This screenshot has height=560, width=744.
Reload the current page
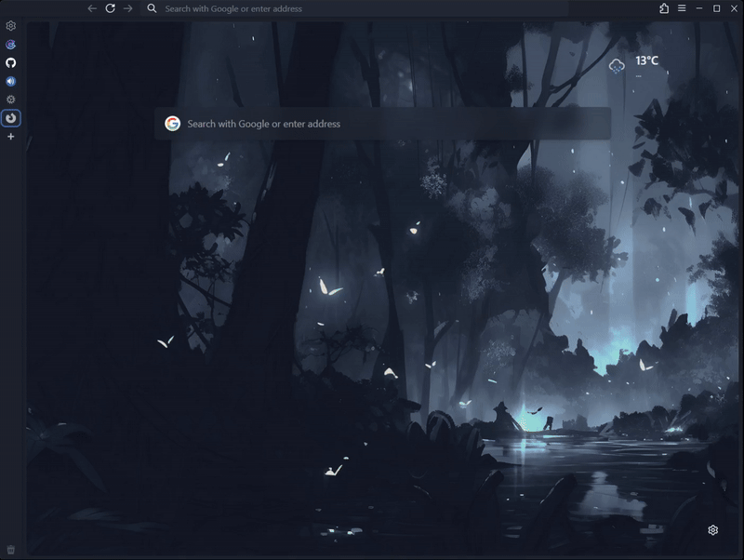pos(112,8)
